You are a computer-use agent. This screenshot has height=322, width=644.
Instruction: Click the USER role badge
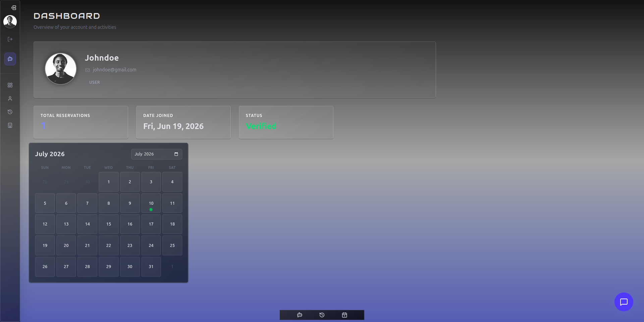95,82
